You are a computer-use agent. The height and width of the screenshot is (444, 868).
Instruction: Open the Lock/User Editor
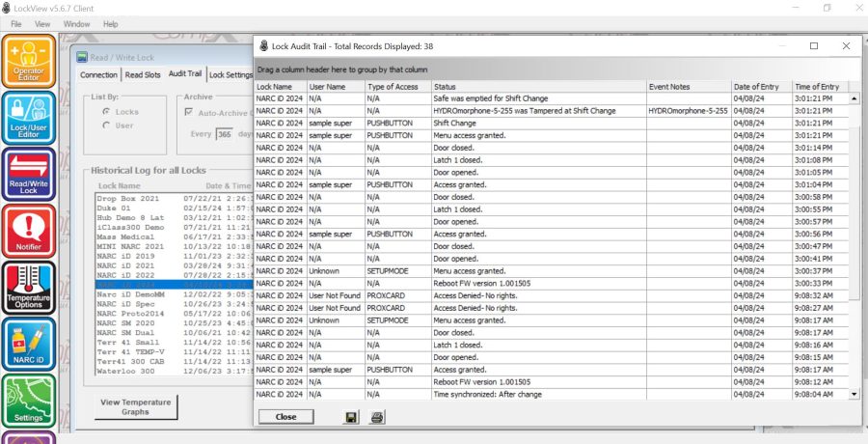(x=29, y=118)
